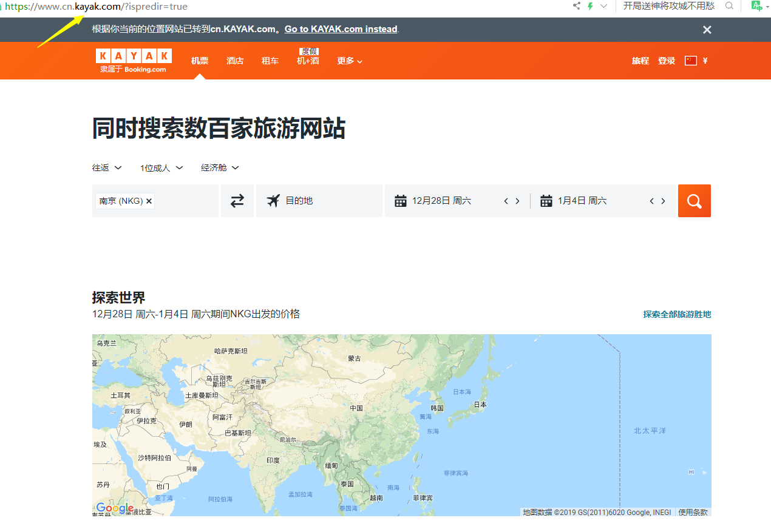Click the 伊朗 label on the map
This screenshot has width=771, height=532.
185,425
